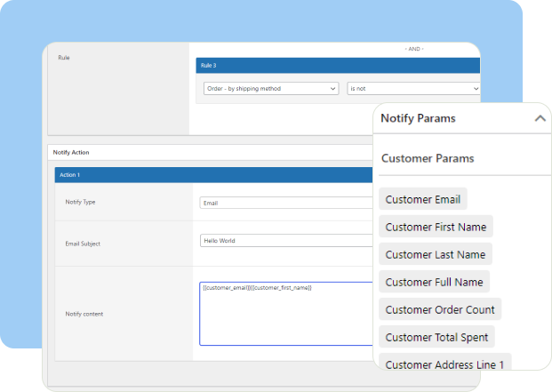
Task: Insert the Customer Order Count param
Action: [x=440, y=309]
